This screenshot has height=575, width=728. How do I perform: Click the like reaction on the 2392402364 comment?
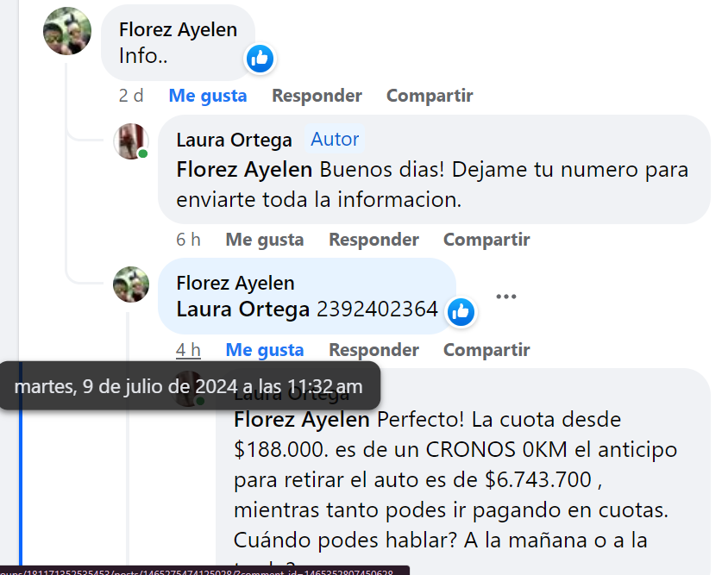(461, 312)
